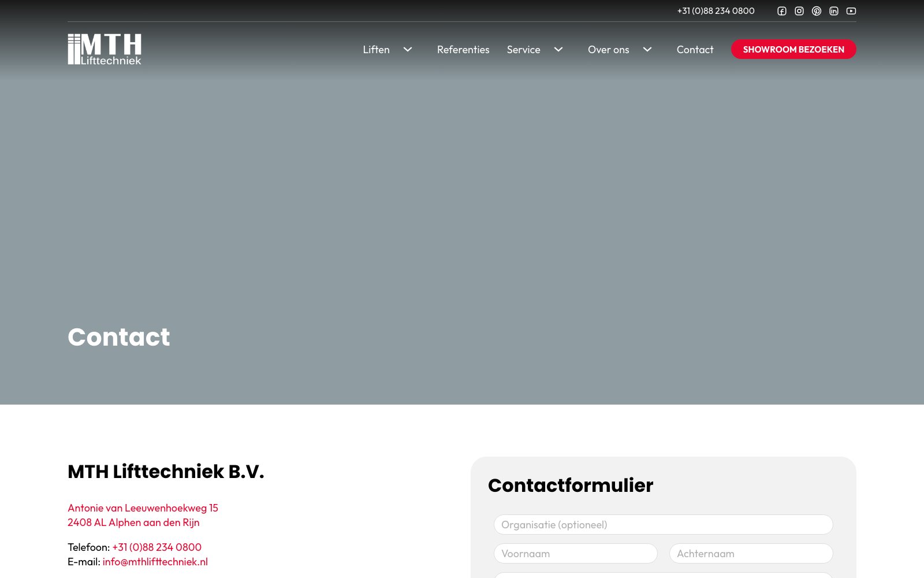The image size is (924, 578).
Task: Open the Antonie van Leeuwenhoekweg address link
Action: click(143, 515)
